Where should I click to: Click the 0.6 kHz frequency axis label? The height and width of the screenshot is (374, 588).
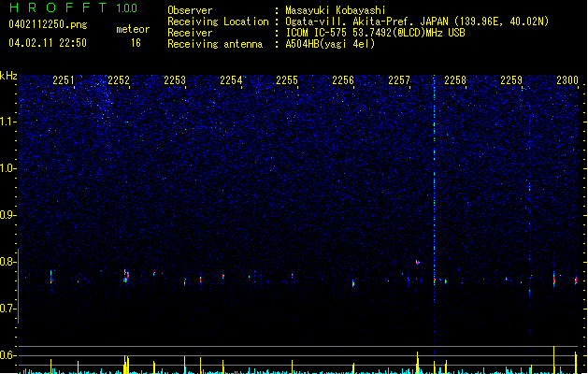(x=8, y=355)
